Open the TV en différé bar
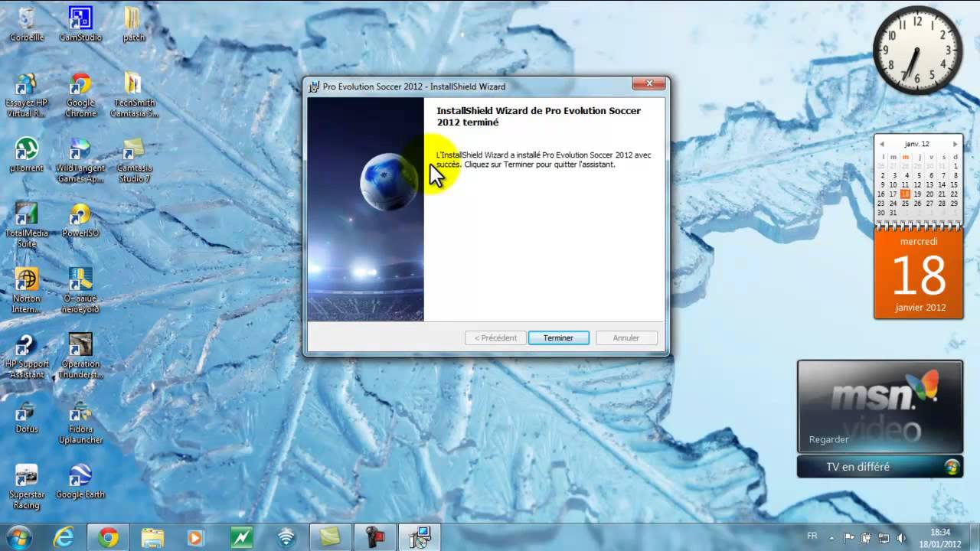 [x=880, y=467]
